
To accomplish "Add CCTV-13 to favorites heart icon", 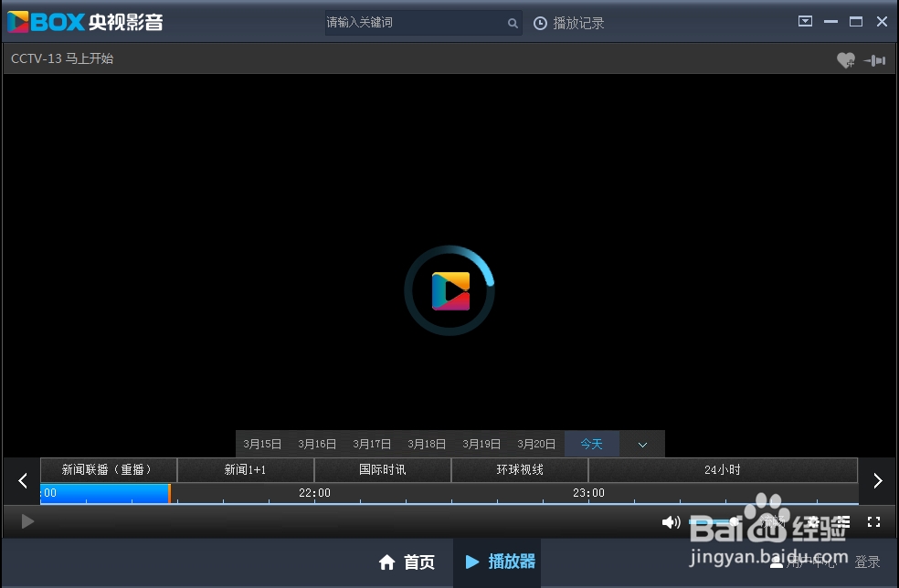I will click(x=846, y=59).
